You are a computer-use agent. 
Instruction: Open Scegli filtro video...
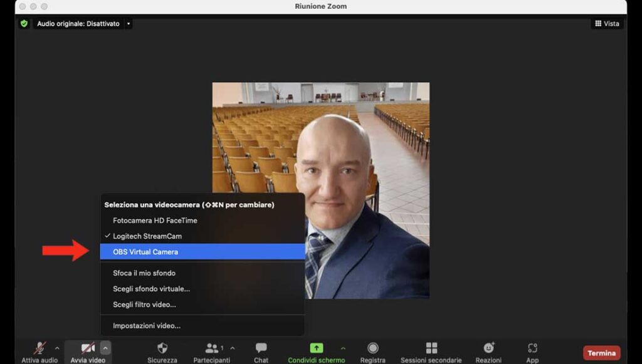click(203, 304)
